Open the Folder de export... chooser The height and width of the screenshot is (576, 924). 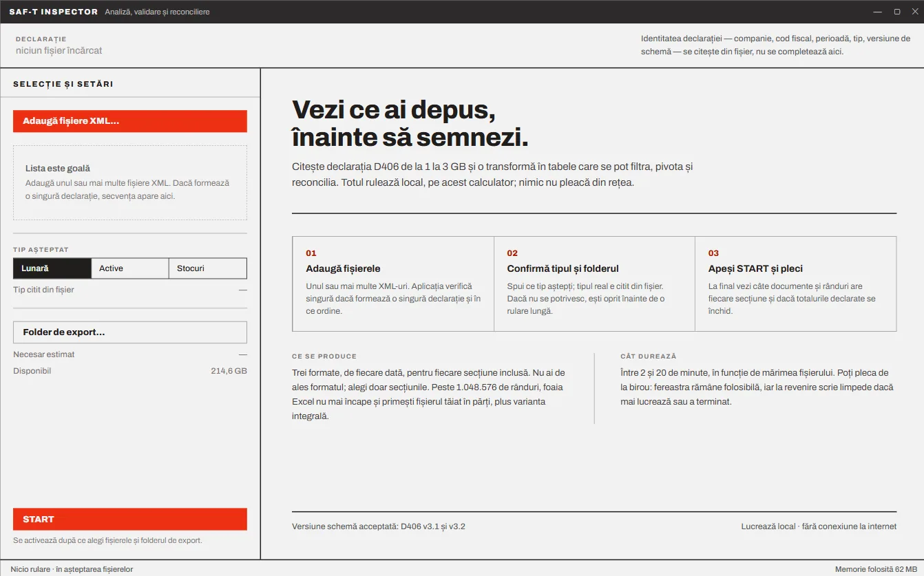pyautogui.click(x=130, y=332)
